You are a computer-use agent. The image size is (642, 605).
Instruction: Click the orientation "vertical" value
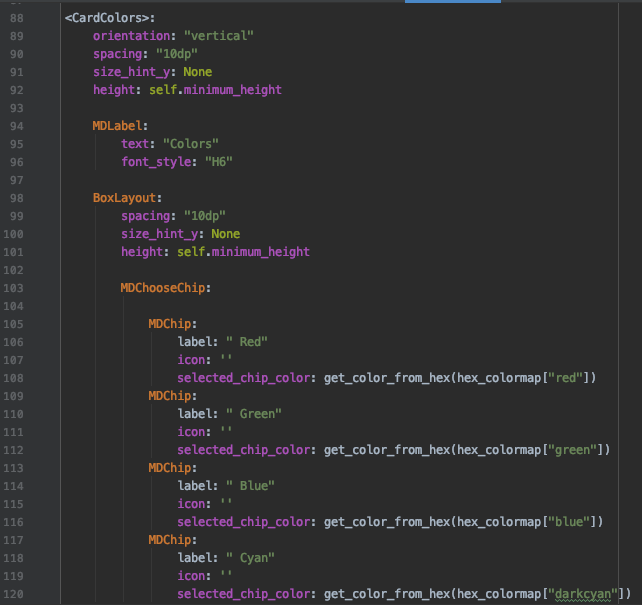click(x=219, y=36)
